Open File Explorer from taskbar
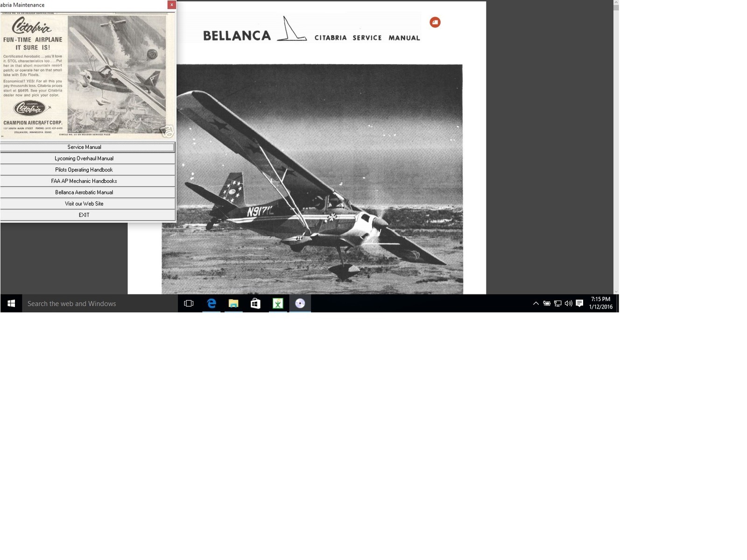The image size is (747, 560). point(233,303)
